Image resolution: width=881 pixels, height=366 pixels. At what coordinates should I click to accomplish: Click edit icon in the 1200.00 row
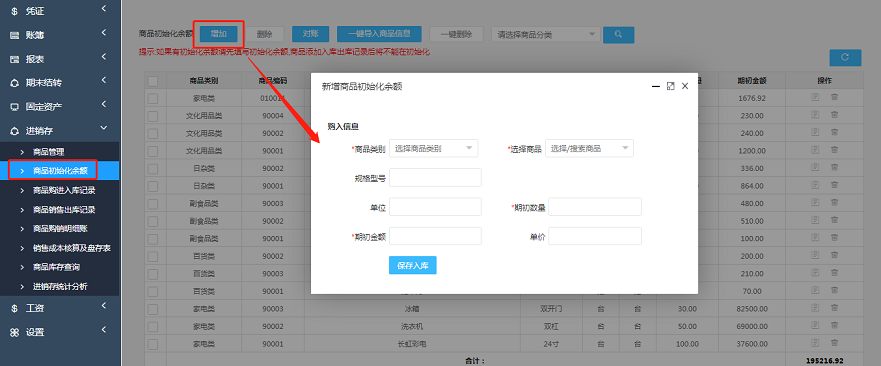(815, 150)
